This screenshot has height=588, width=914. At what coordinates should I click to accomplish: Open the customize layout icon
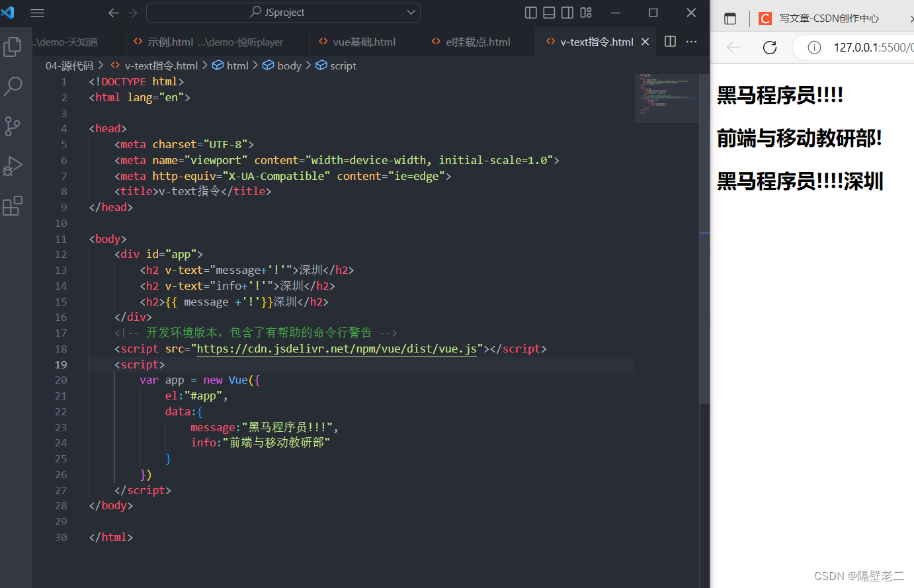coord(586,13)
